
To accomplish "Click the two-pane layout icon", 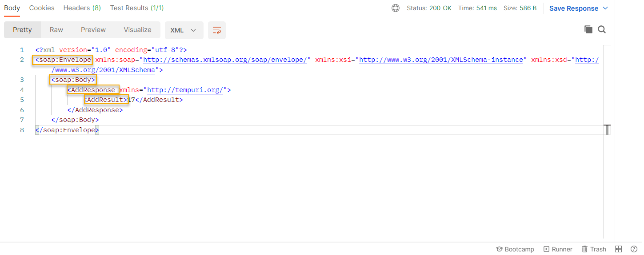I will tap(618, 249).
